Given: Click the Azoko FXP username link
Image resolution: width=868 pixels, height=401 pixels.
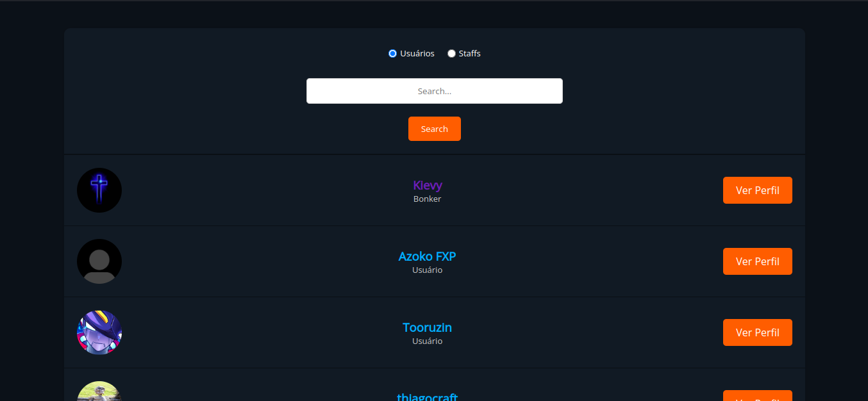Looking at the screenshot, I should coord(428,256).
